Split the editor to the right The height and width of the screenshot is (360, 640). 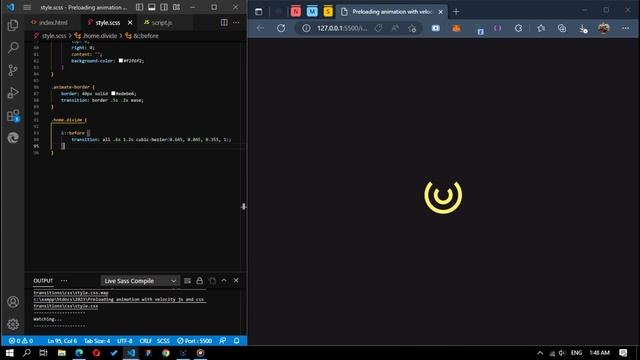[224, 22]
